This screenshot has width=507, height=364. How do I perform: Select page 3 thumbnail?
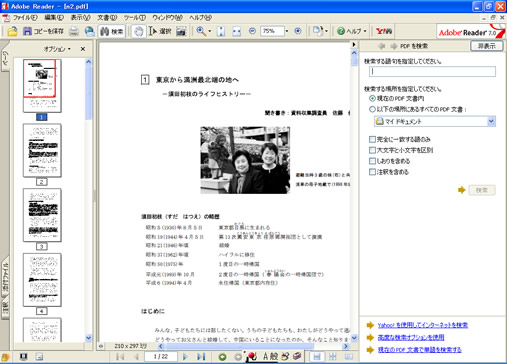click(42, 215)
